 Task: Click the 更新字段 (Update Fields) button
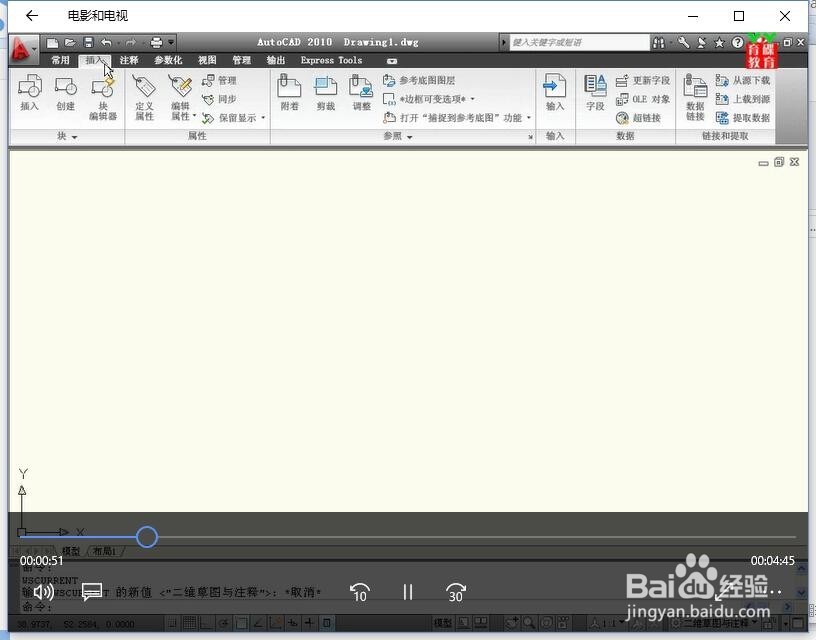[644, 80]
